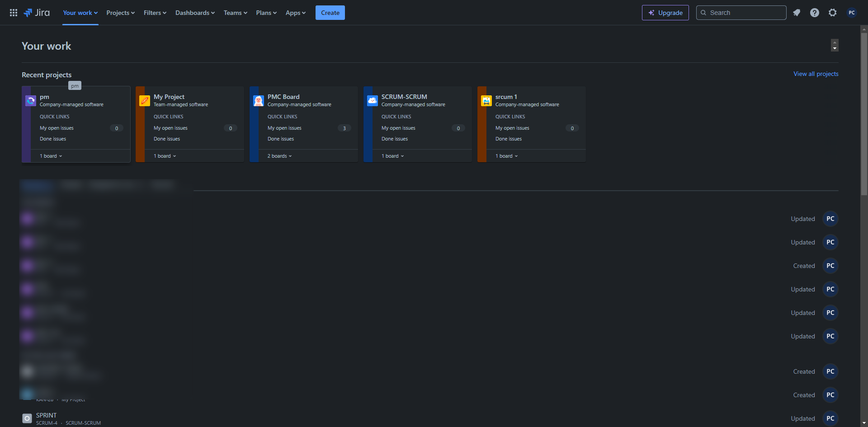Open the pm project title
The width and height of the screenshot is (868, 427).
[44, 97]
